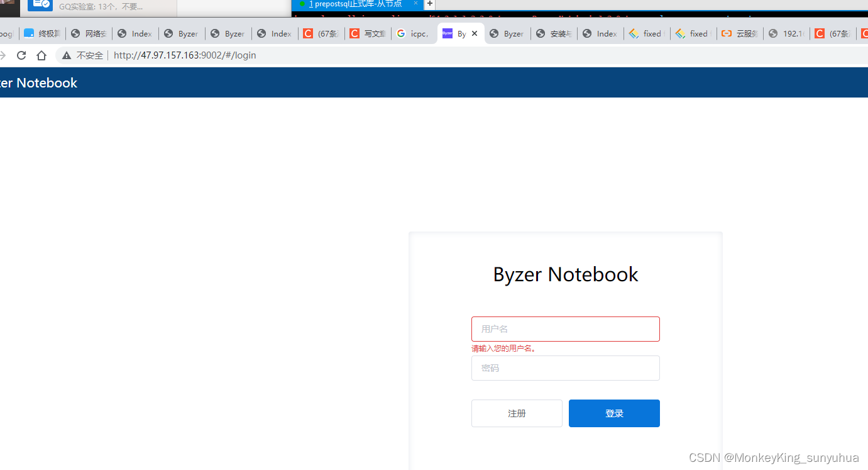Close the prepostsql terminal session tab
This screenshot has height=470, width=868.
415,4
